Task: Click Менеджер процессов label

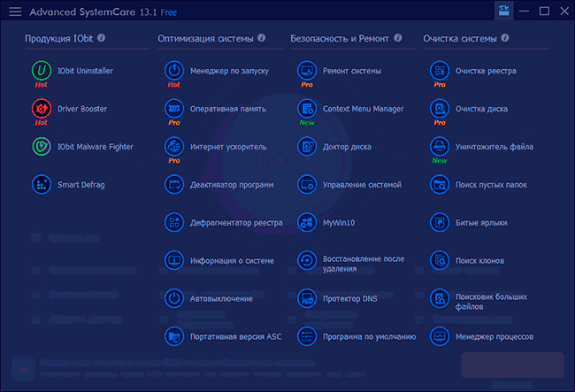Action: click(494, 336)
